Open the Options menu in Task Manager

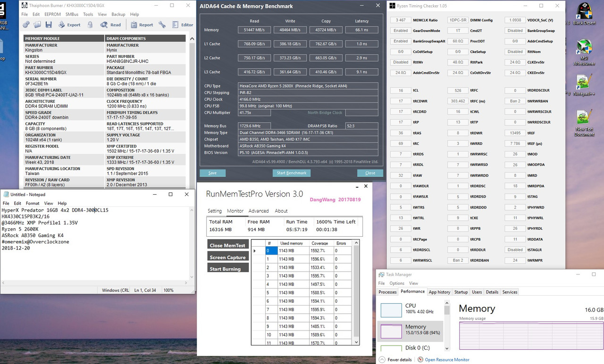397,283
